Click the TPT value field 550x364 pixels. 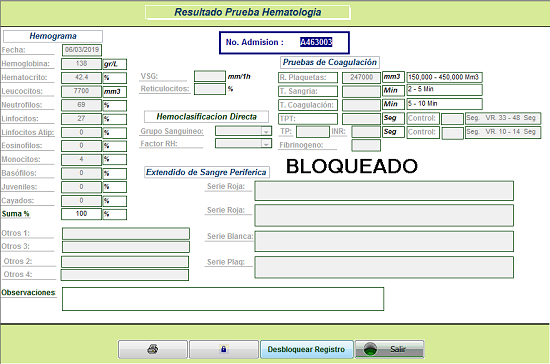click(361, 119)
